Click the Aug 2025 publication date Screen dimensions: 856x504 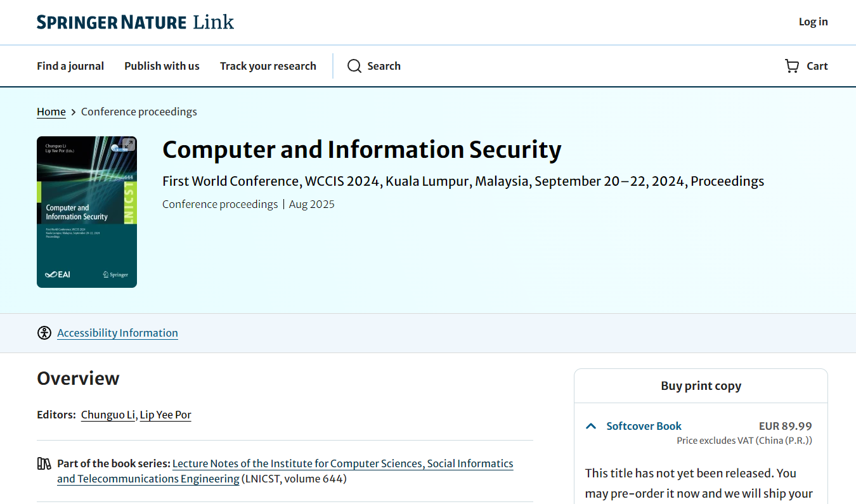[x=312, y=204]
